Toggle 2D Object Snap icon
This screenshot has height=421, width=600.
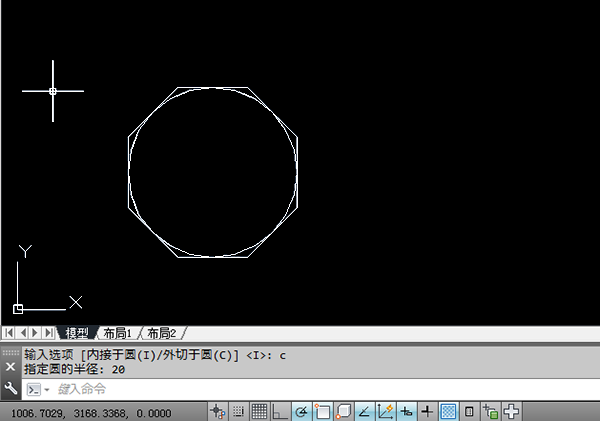click(322, 412)
